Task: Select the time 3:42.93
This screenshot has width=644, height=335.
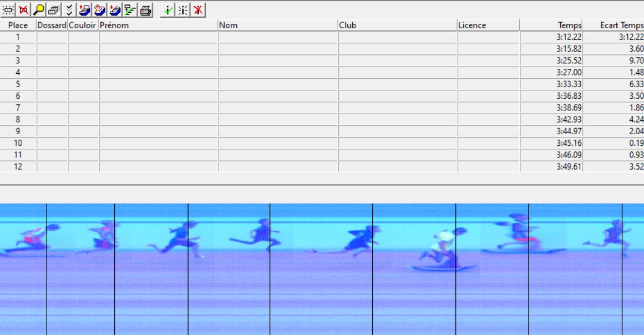Action: 569,119
